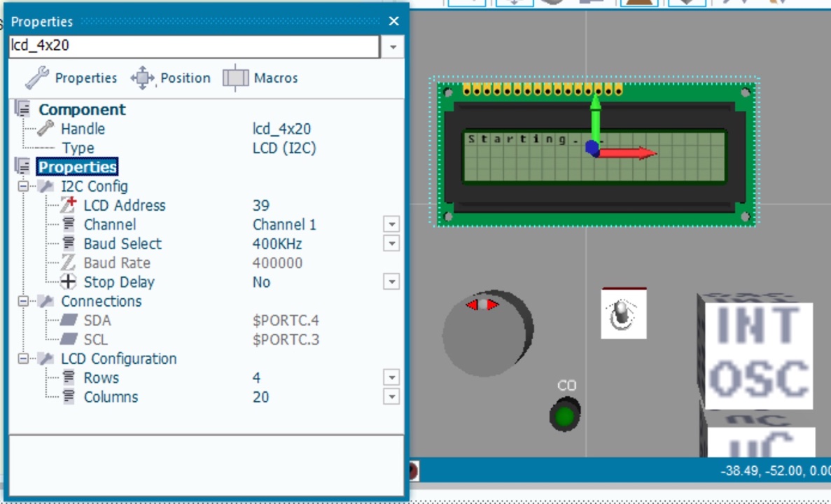
Task: Select the Handle property row
Action: pyautogui.click(x=207, y=129)
